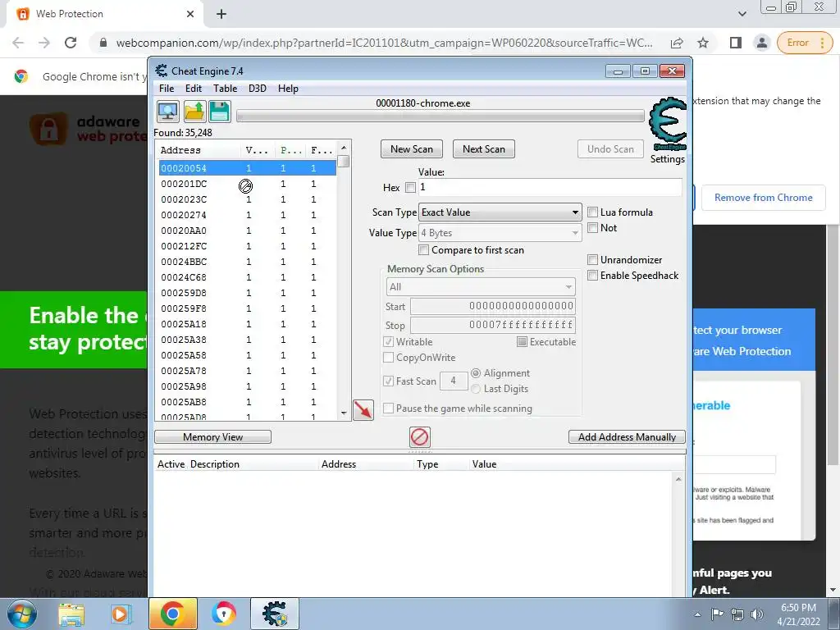Copy selected addresses using red arrow
This screenshot has height=630, width=840.
pos(363,410)
